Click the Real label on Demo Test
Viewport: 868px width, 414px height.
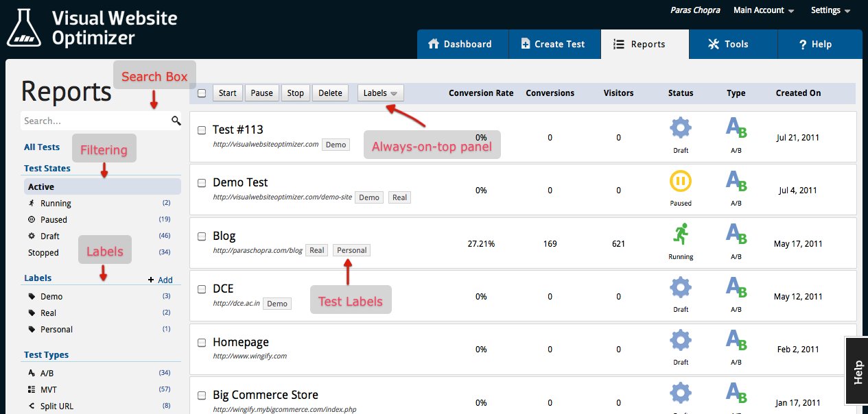pyautogui.click(x=399, y=197)
